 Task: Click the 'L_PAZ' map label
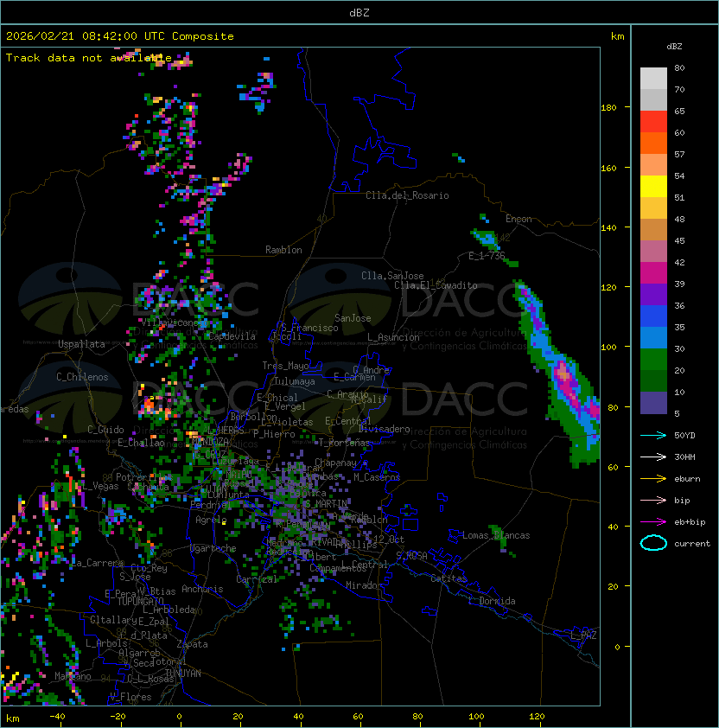point(583,635)
